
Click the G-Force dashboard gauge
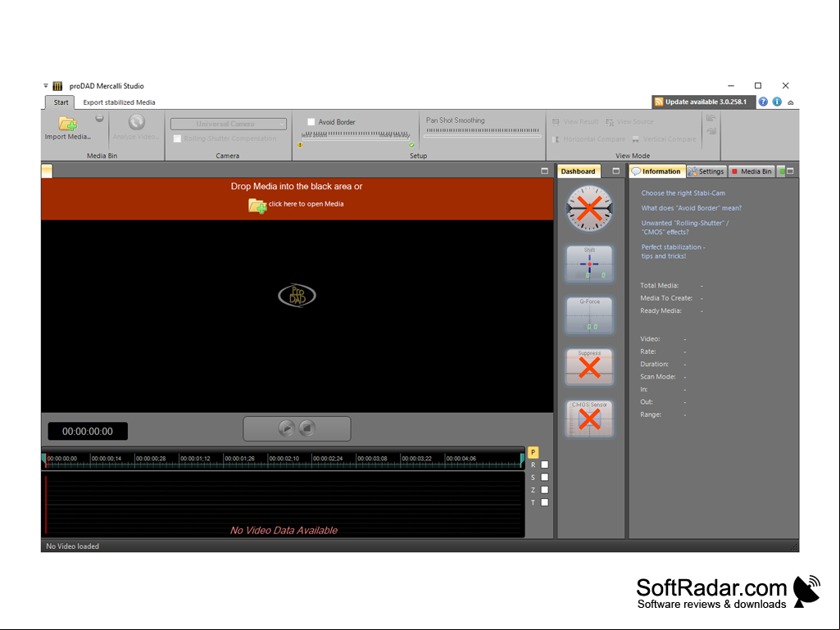pyautogui.click(x=589, y=315)
